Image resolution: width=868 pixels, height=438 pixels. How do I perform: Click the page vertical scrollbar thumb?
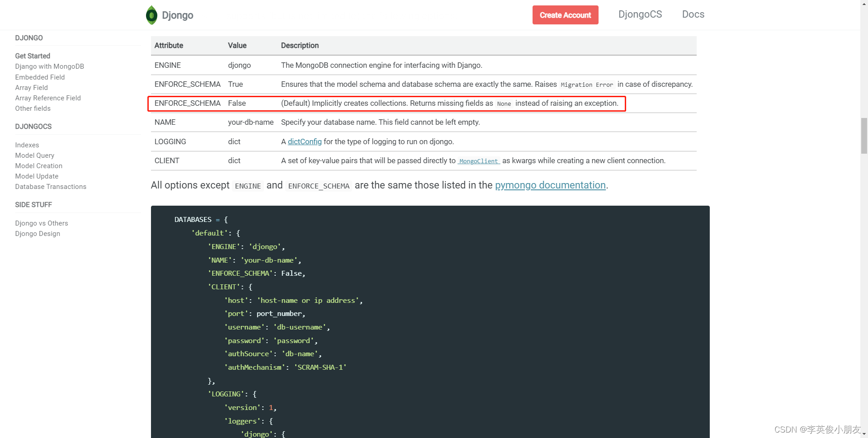click(x=864, y=136)
